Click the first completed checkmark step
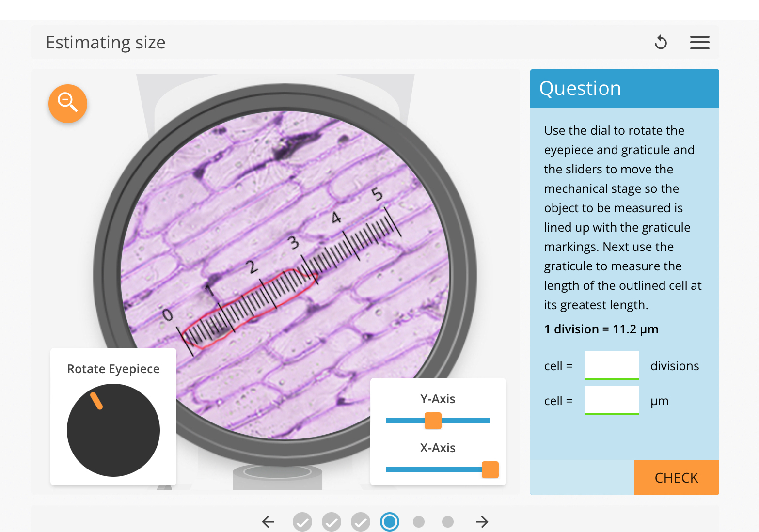This screenshot has width=759, height=532. pyautogui.click(x=302, y=522)
